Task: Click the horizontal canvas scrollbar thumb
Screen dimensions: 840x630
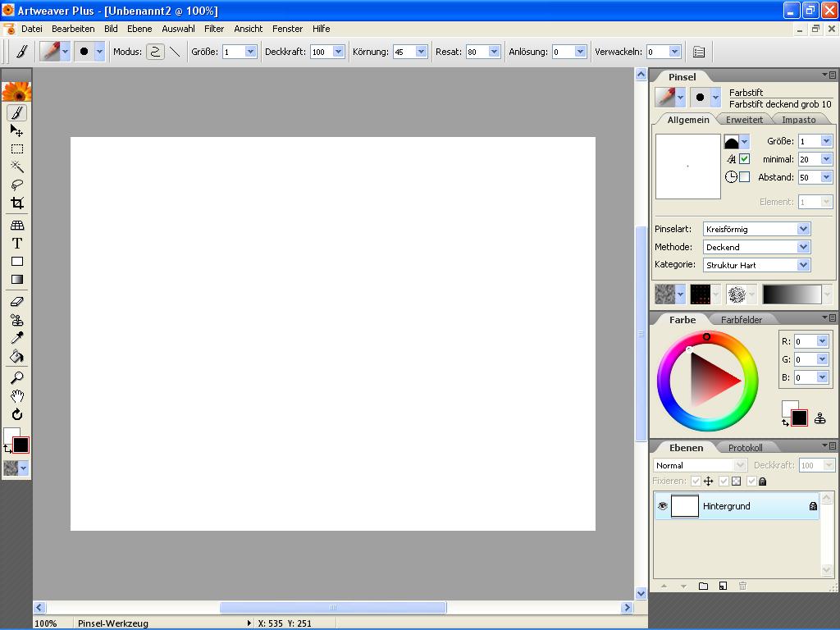Action: (333, 608)
